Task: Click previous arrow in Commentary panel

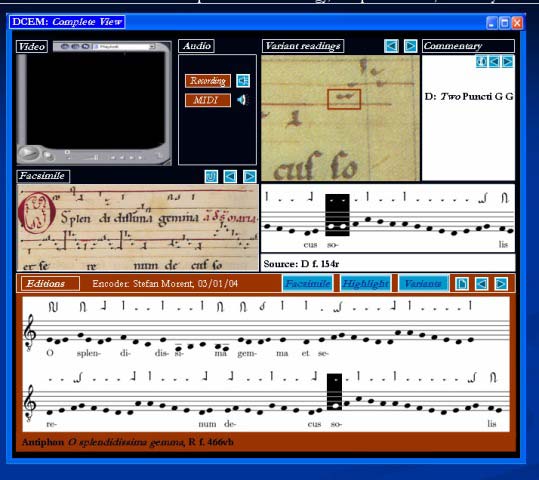Action: (494, 62)
